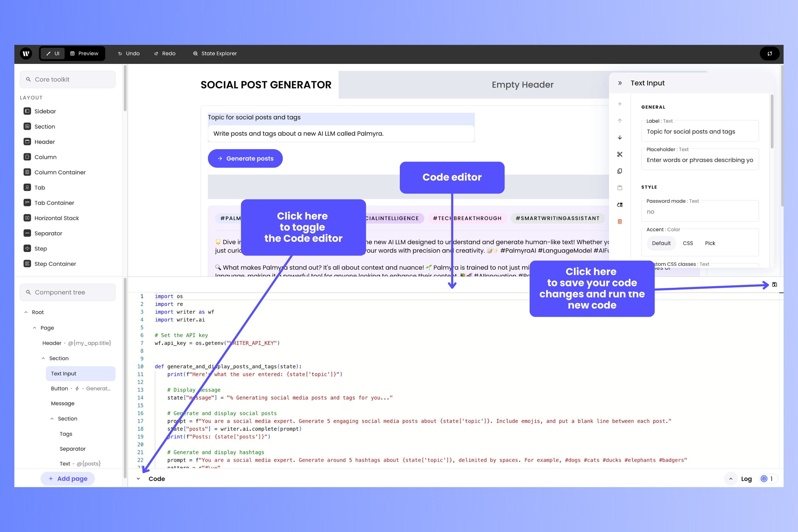
Task: Select Default accent color option
Action: click(661, 243)
